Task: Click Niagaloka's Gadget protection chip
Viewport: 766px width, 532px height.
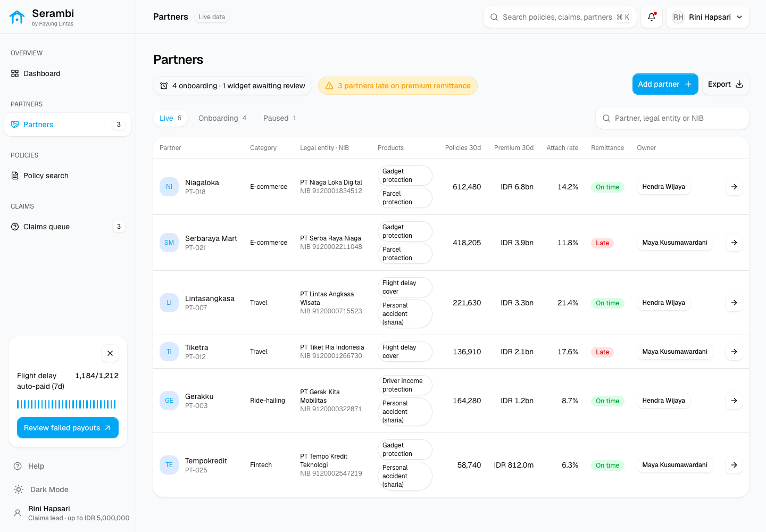Action: [x=405, y=176]
